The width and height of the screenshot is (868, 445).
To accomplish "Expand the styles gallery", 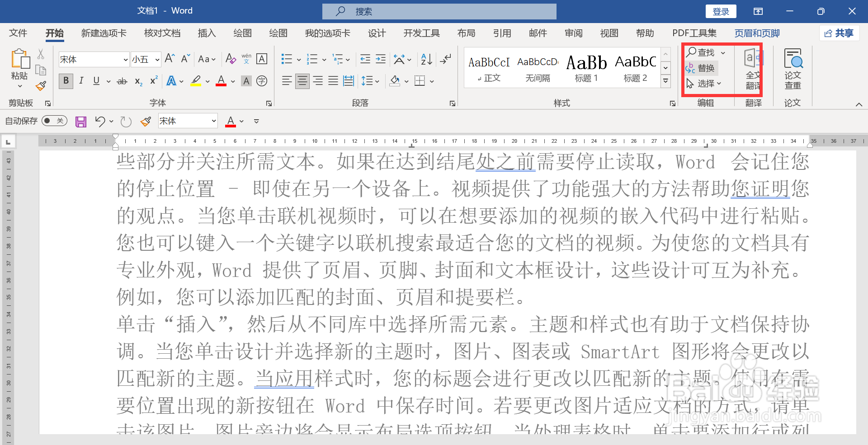I will pos(665,81).
